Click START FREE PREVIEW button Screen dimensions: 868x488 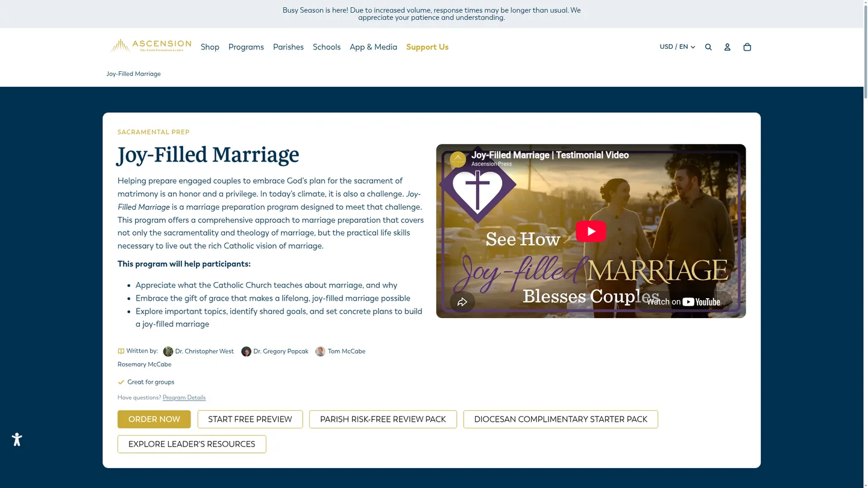(x=250, y=419)
